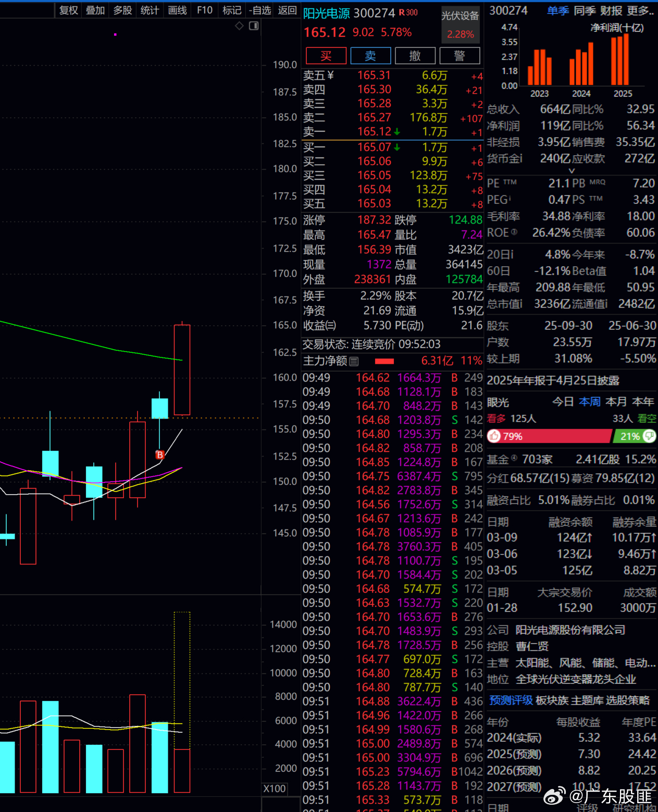Open the 光伏设备 sector button

click(x=460, y=24)
